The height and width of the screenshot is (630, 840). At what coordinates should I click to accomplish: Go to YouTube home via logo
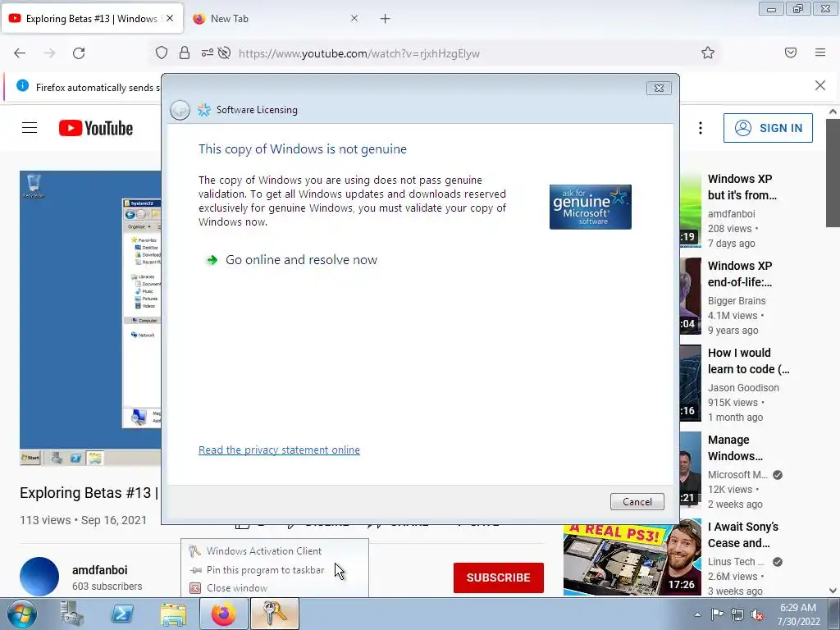click(x=96, y=128)
